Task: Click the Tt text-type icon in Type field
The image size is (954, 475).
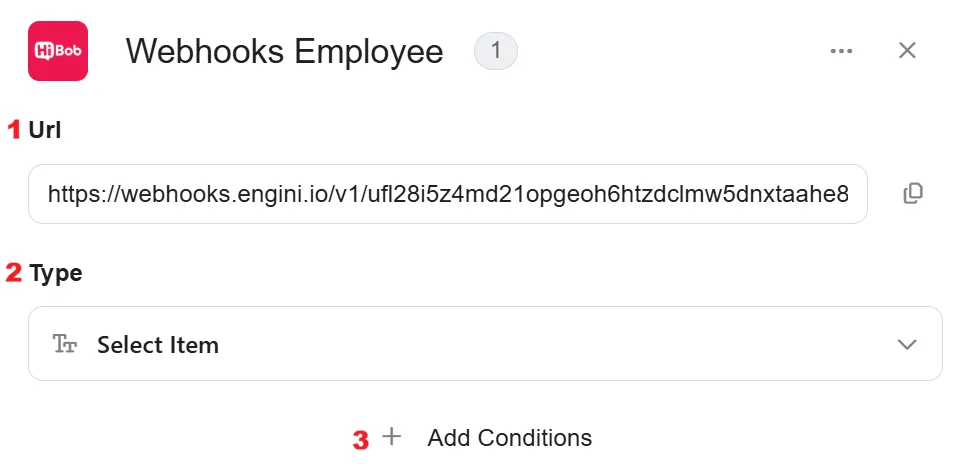Action: pos(64,344)
